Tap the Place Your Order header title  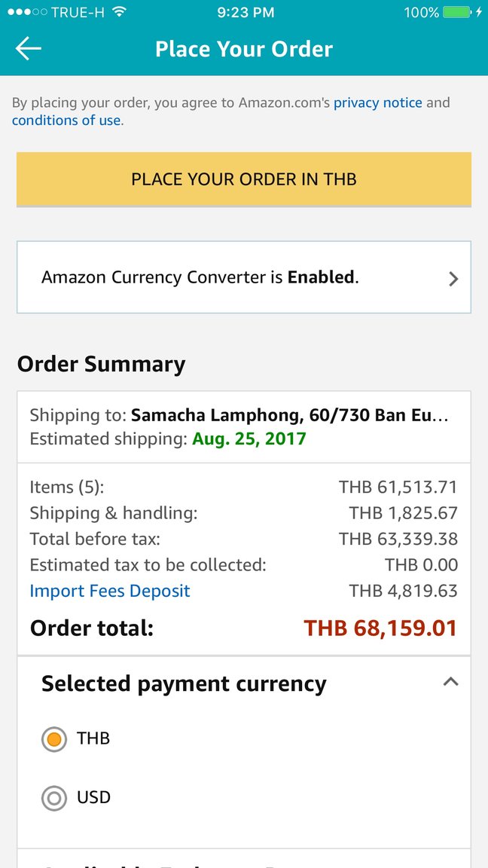coord(244,49)
